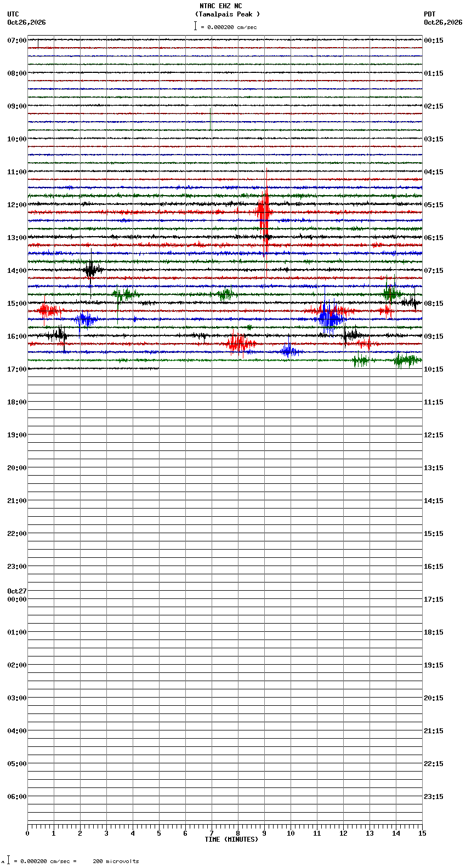Click the '9' minute tick label
The image size is (466, 868).
[264, 833]
